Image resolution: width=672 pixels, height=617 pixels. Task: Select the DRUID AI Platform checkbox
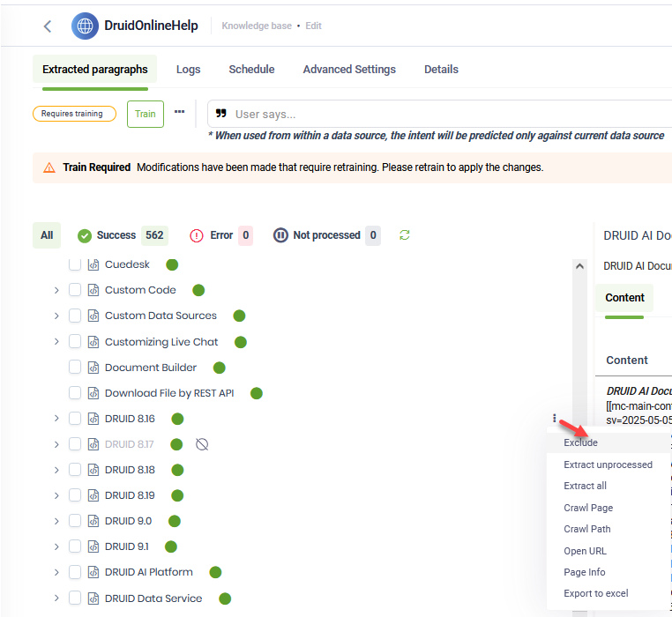point(75,572)
